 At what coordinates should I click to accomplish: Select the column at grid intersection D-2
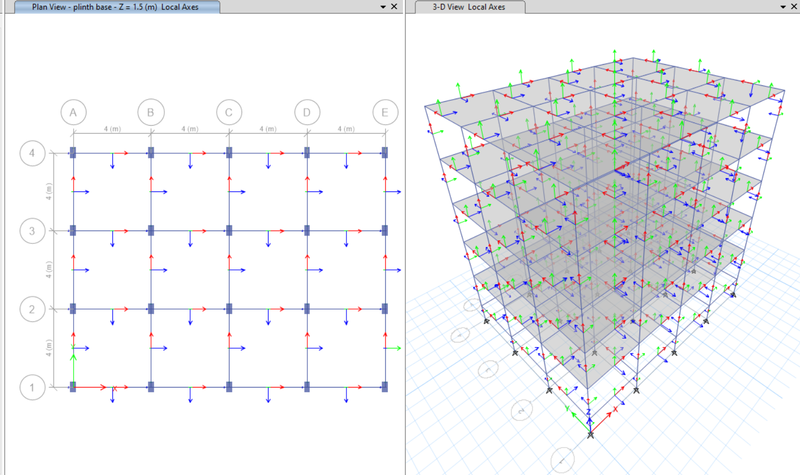(x=307, y=309)
